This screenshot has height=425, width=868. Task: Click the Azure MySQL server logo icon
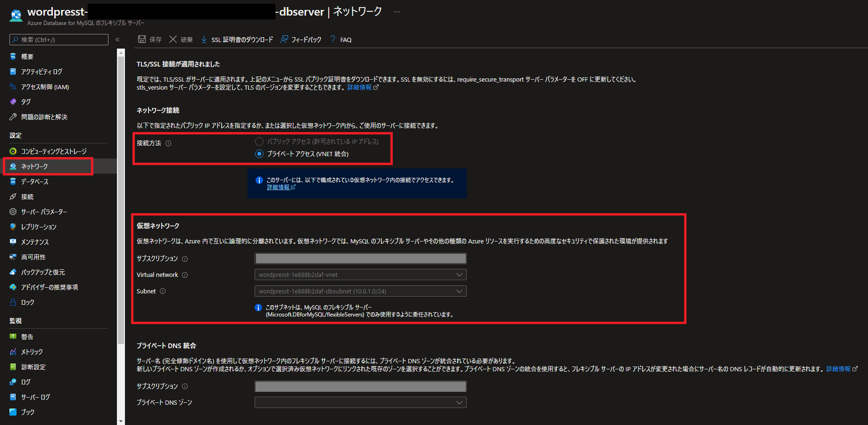pos(16,15)
